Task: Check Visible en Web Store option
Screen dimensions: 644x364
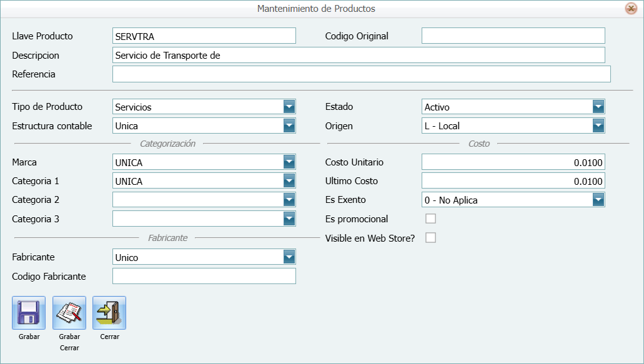Action: point(430,238)
